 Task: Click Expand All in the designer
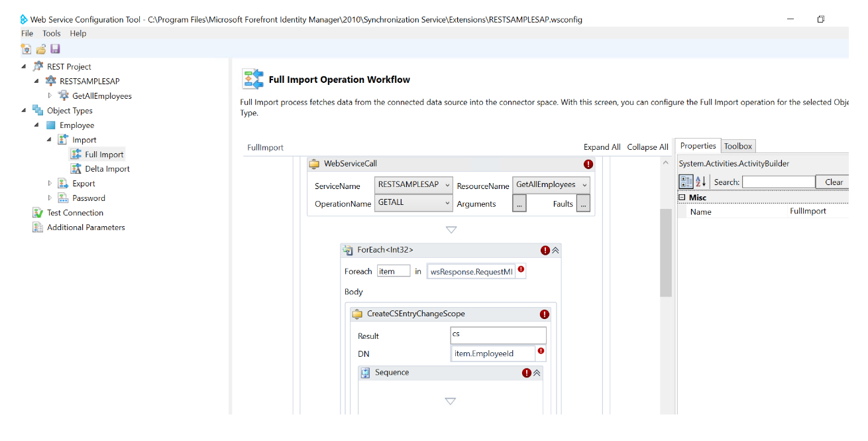(602, 147)
